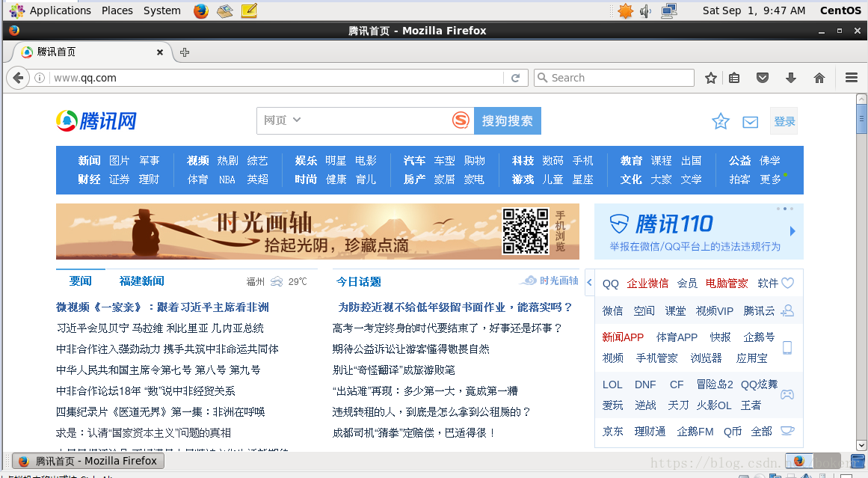The height and width of the screenshot is (478, 868).
Task: Open a new tab with plus button
Action: [185, 52]
